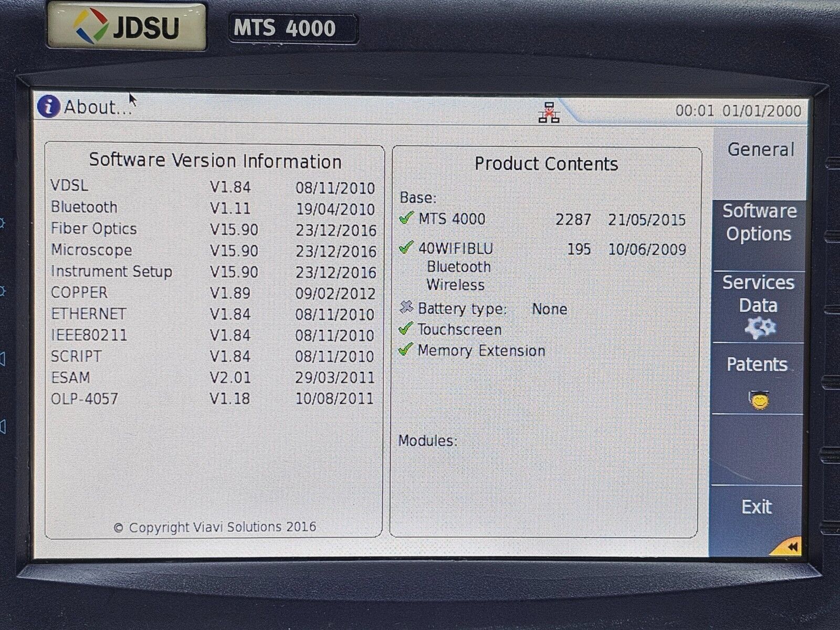Select the VDSL software row
Viewport: 840px width, 630px height.
coord(213,187)
